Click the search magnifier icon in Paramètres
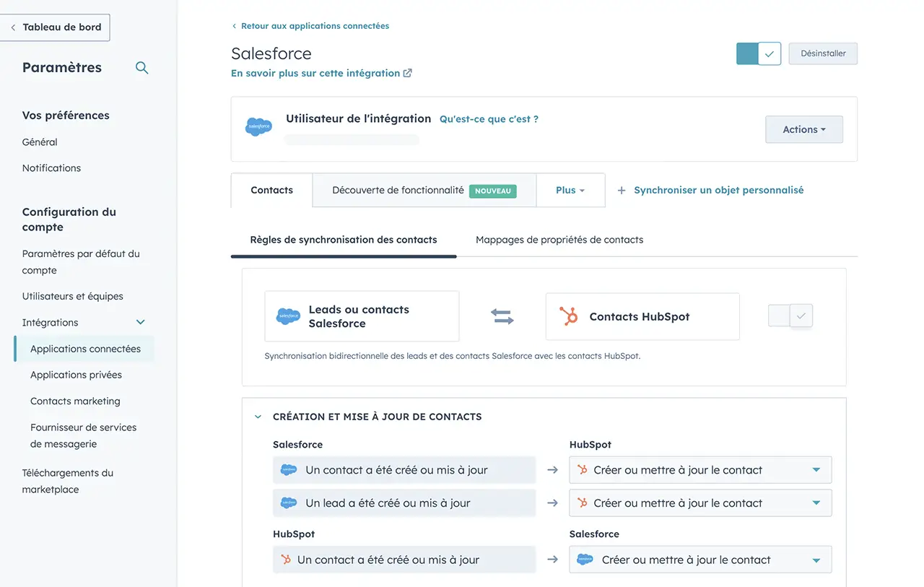The width and height of the screenshot is (924, 587). pyautogui.click(x=142, y=68)
